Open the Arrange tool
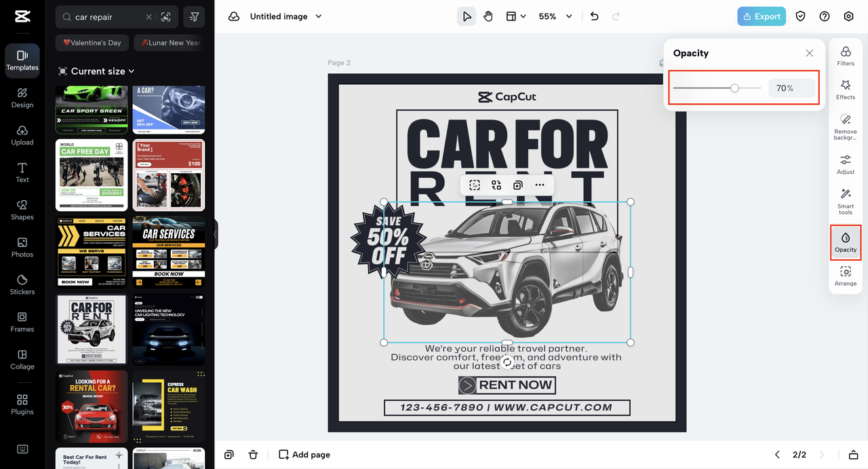This screenshot has width=868, height=469. tap(846, 276)
